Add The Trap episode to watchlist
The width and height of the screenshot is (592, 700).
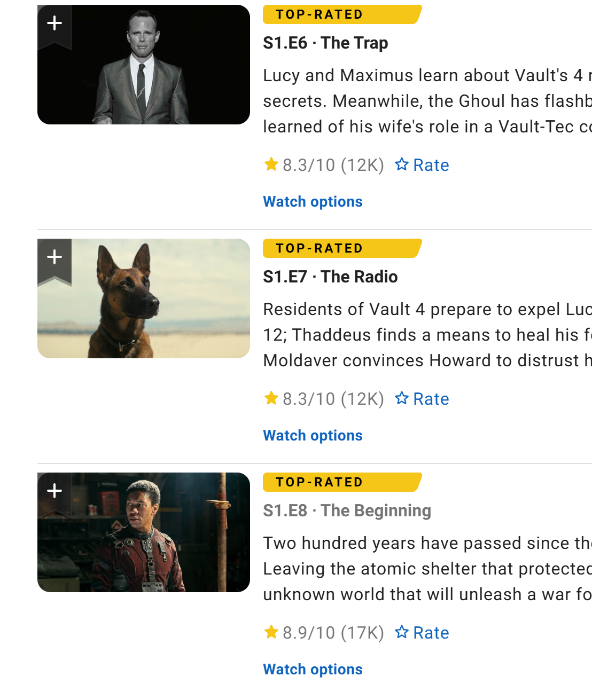coord(54,25)
